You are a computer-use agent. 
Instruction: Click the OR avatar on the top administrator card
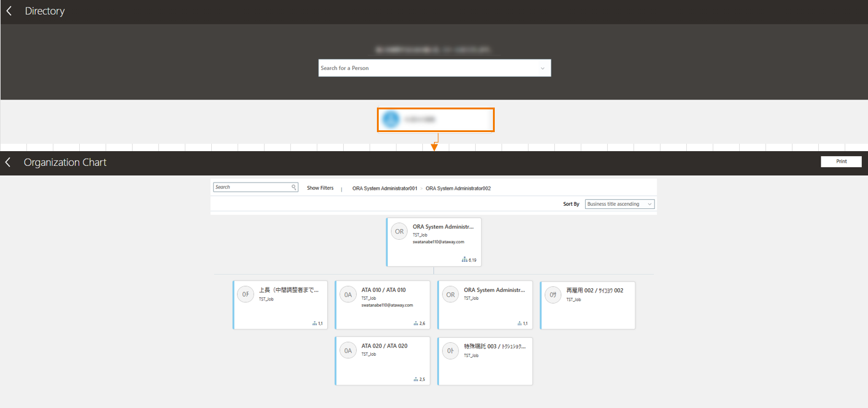[x=399, y=231]
